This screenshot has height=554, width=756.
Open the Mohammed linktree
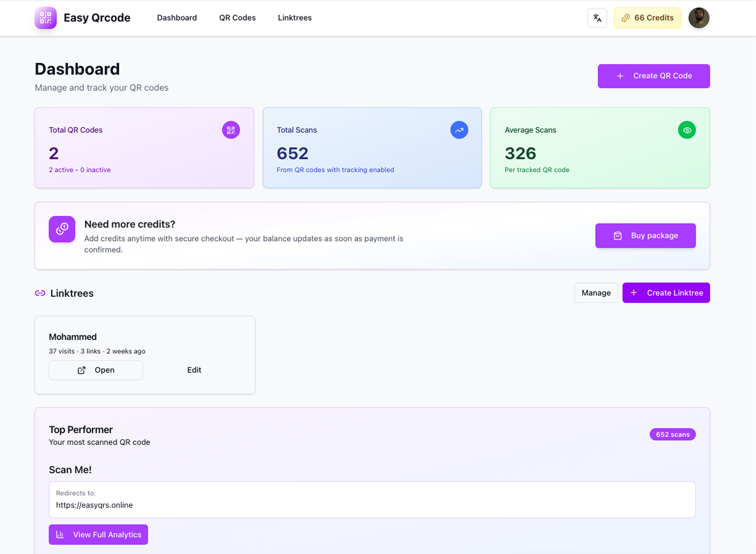96,370
